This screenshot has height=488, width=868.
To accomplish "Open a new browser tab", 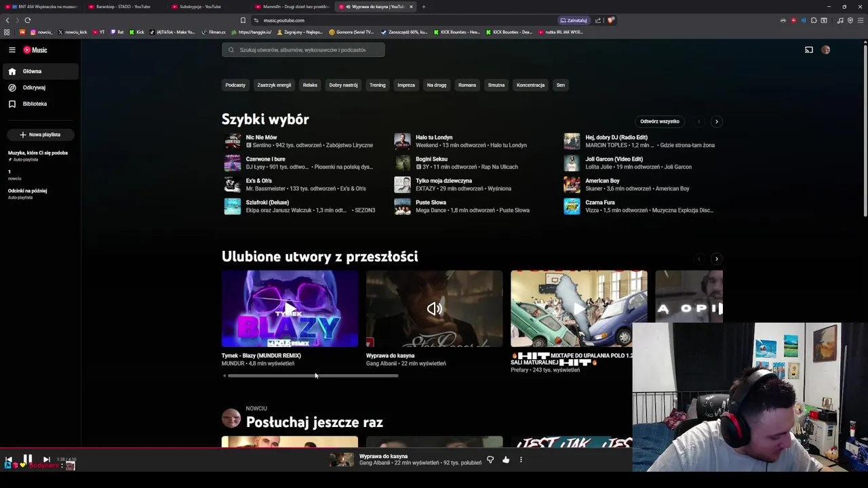I will [423, 7].
